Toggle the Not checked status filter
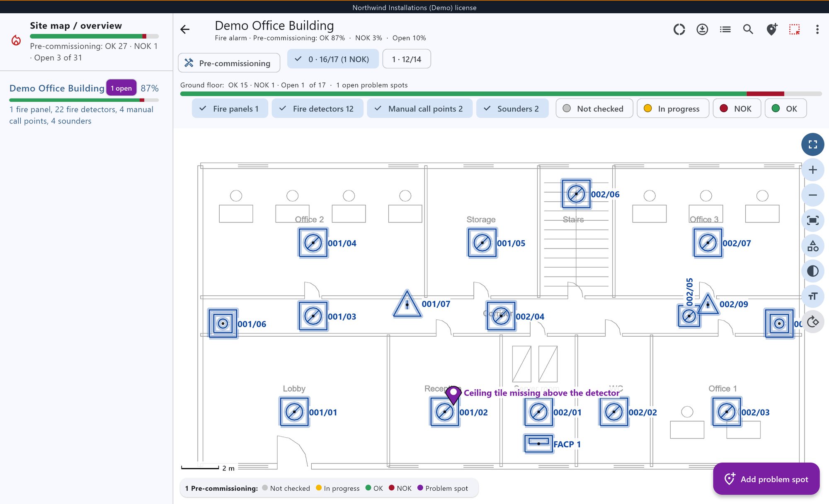This screenshot has width=829, height=504. (x=594, y=109)
